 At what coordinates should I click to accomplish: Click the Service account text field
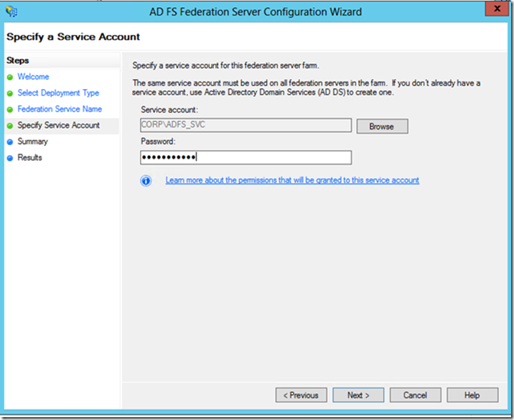pyautogui.click(x=246, y=125)
